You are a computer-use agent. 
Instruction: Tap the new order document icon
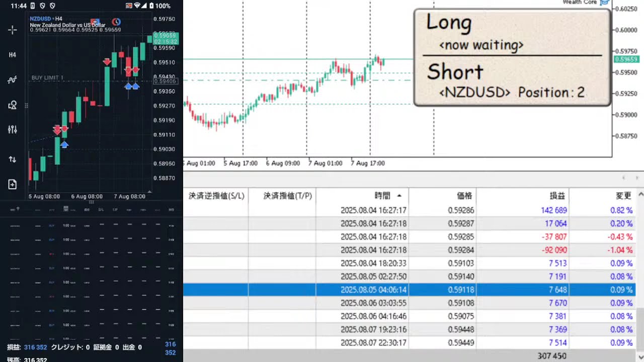pyautogui.click(x=13, y=185)
